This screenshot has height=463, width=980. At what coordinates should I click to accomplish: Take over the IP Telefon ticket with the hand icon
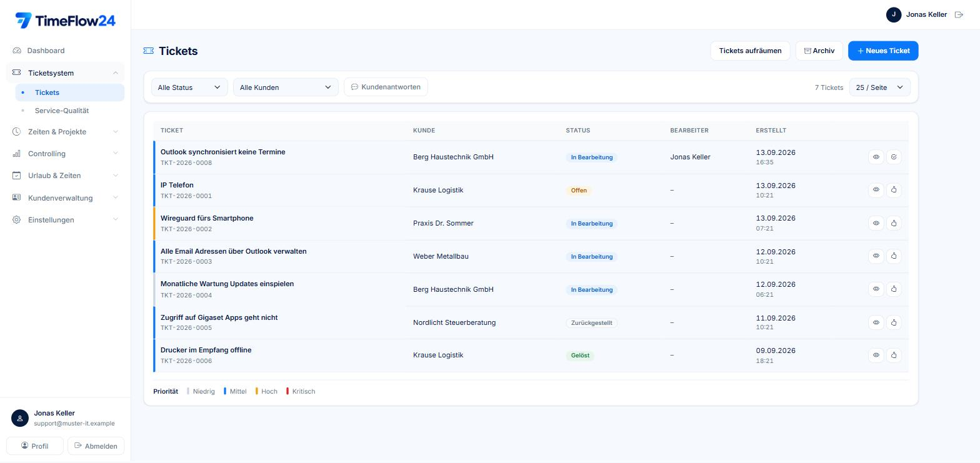tap(894, 189)
